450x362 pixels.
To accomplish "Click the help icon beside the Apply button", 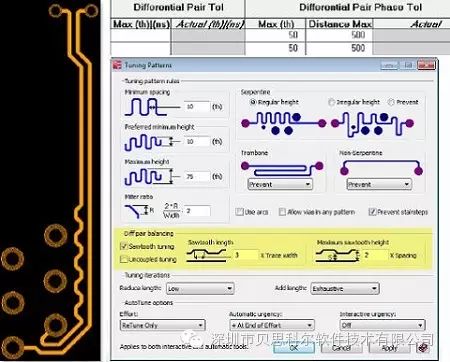I will [x=422, y=348].
